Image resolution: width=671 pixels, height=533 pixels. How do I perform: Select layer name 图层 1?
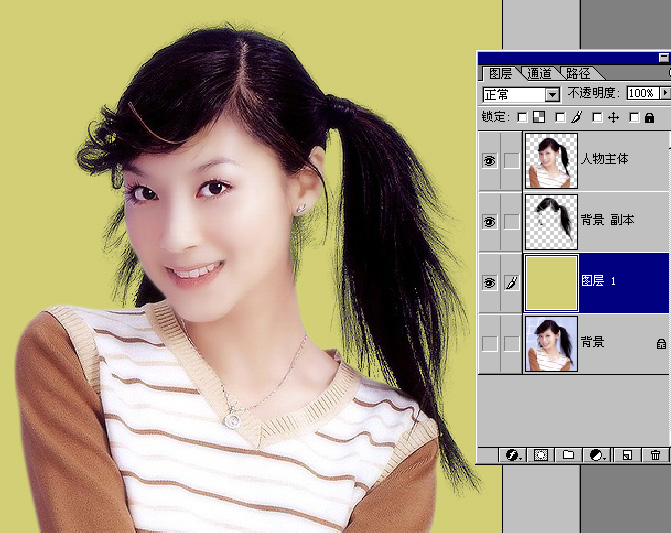[x=599, y=281]
